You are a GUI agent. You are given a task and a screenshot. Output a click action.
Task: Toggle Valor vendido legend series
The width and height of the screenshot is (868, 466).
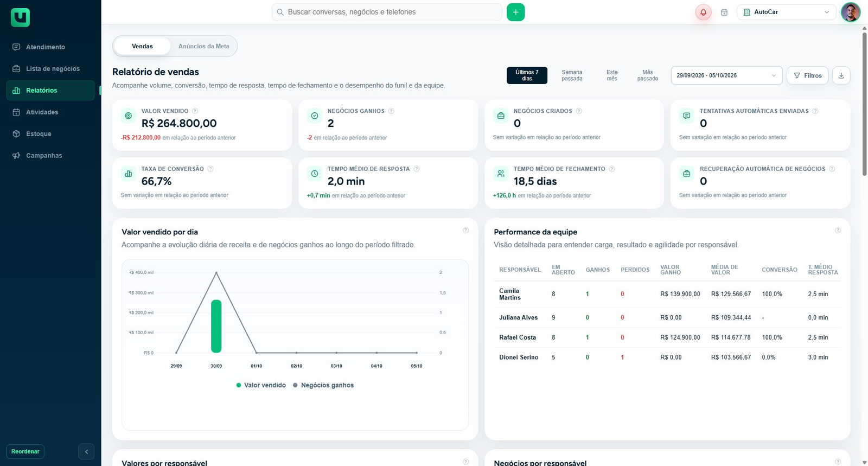pos(261,385)
